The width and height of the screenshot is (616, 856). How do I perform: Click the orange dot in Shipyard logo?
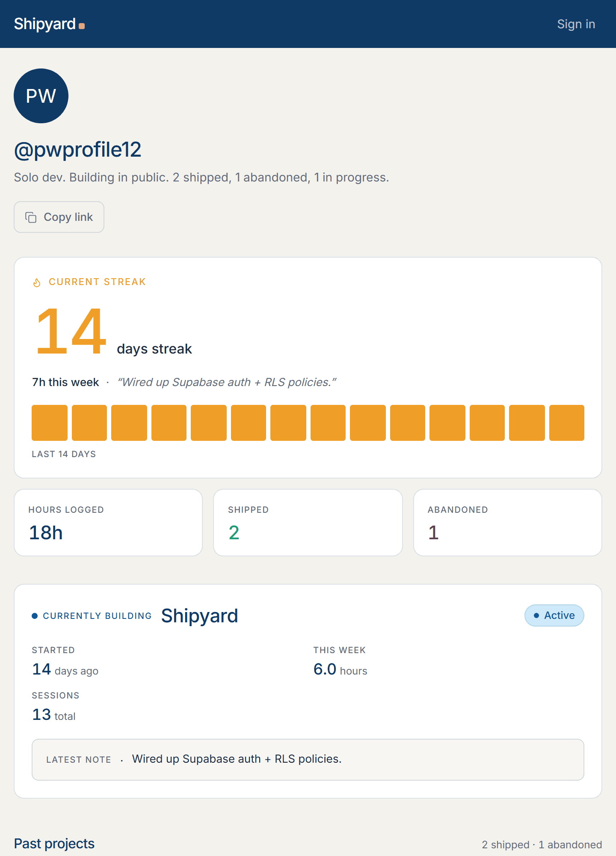[82, 26]
